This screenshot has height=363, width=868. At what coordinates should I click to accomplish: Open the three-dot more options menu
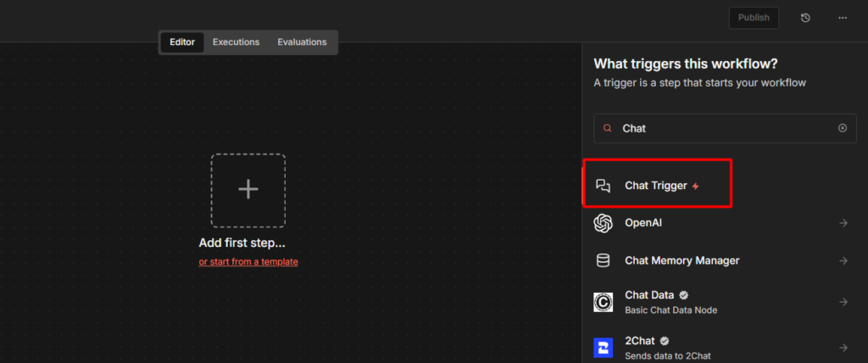(x=843, y=18)
